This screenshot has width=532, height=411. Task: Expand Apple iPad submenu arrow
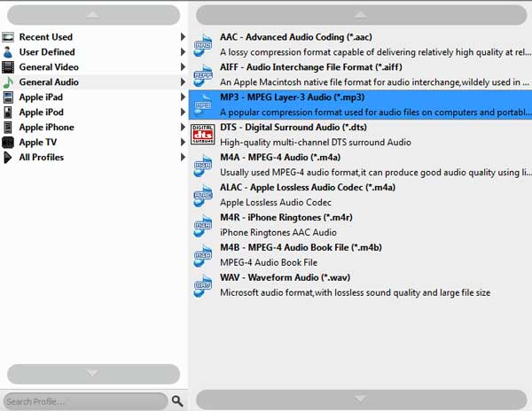pos(183,97)
